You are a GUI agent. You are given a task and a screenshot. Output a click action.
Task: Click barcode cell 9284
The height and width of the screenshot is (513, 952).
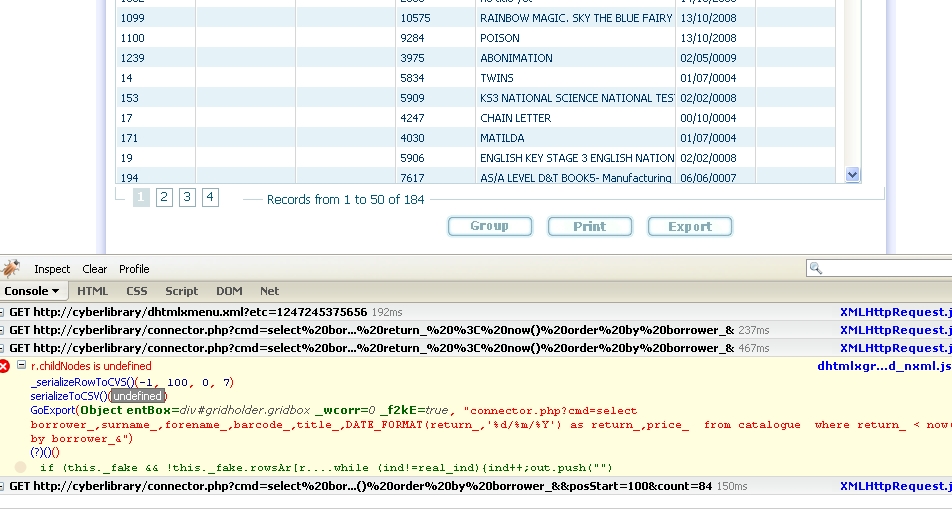click(x=435, y=38)
